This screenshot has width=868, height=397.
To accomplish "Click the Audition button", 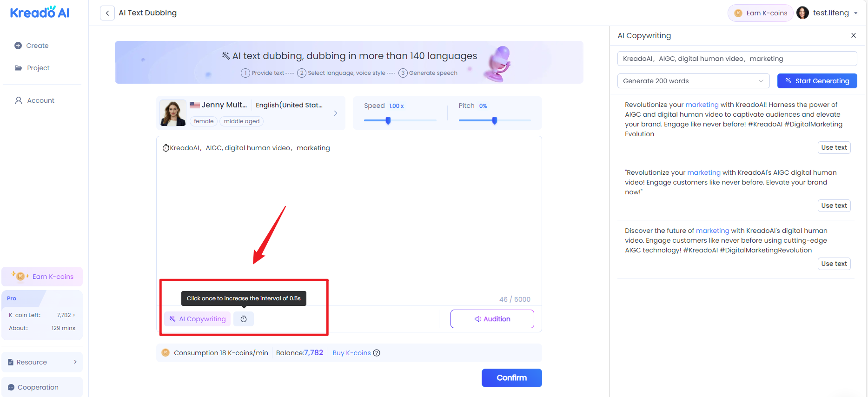I will click(x=492, y=319).
